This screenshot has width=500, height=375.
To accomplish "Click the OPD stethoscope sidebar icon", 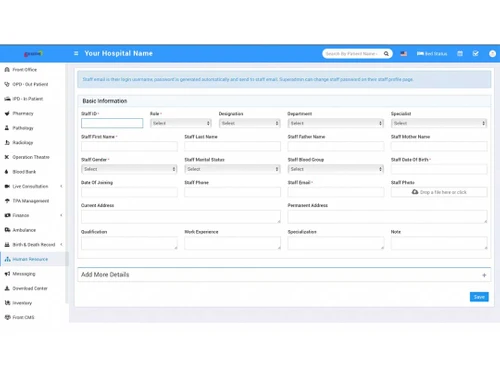I will (x=7, y=84).
